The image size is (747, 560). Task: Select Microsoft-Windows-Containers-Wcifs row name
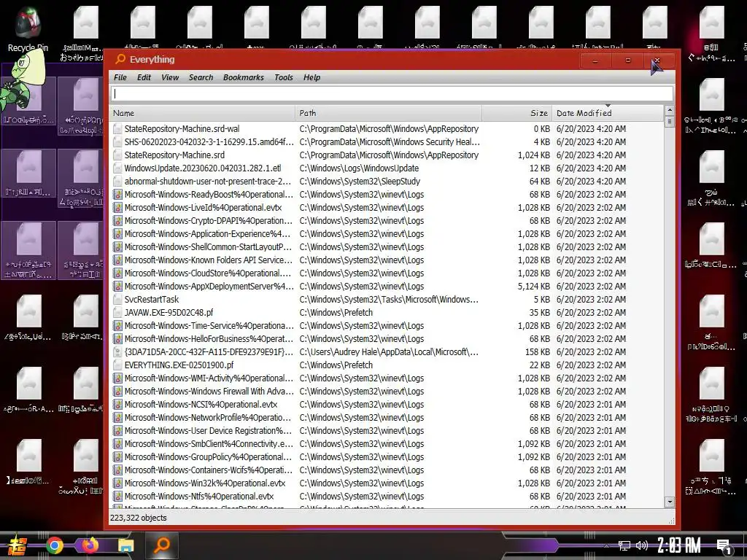pyautogui.click(x=208, y=470)
